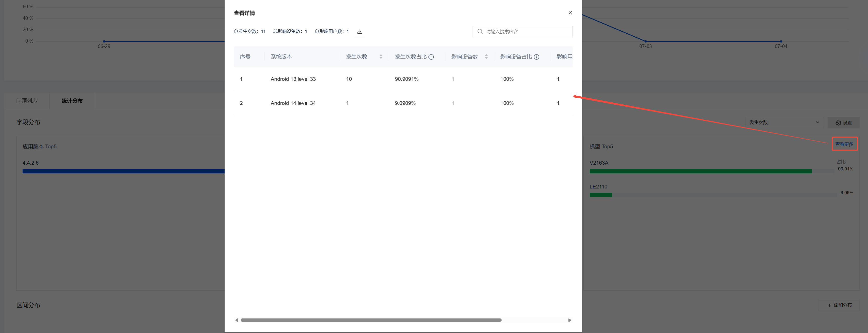
Task: Click info icon beside 影响设备占比
Action: 537,57
